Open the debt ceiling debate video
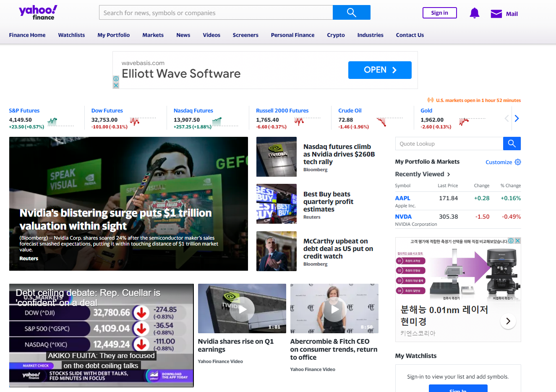The height and width of the screenshot is (392, 556). point(102,335)
